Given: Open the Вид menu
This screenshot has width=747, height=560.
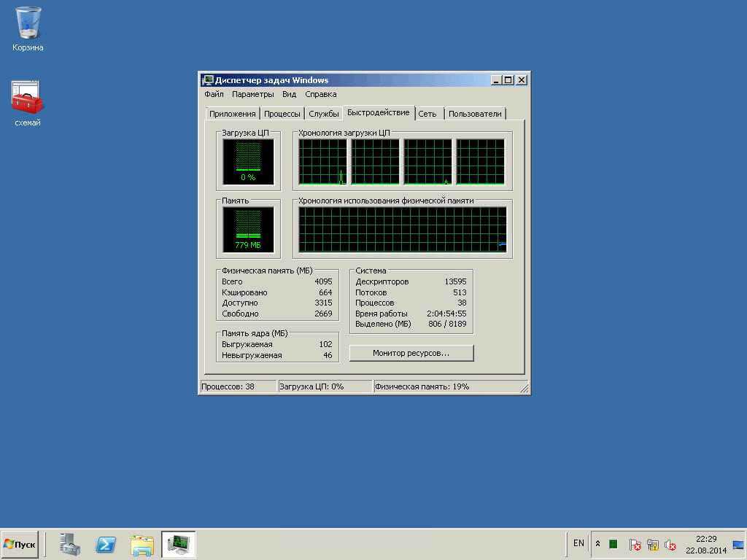Looking at the screenshot, I should (289, 94).
